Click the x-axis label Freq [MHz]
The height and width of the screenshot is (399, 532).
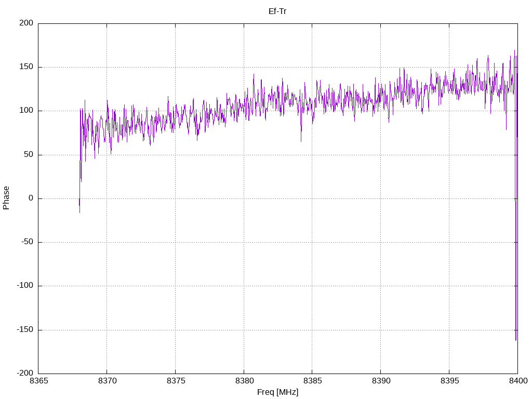[277, 392]
